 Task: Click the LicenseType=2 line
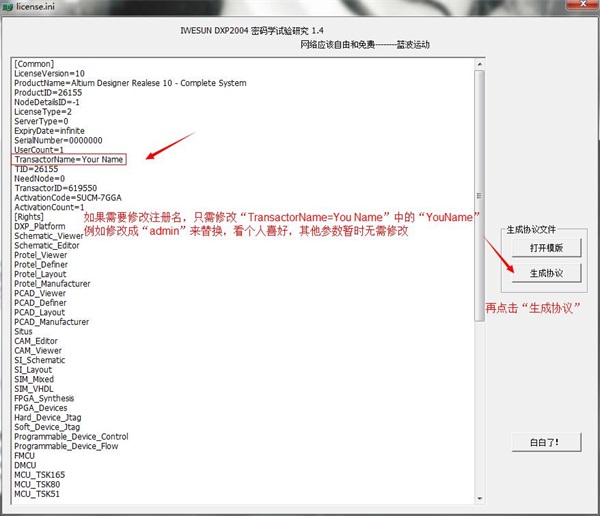click(x=43, y=112)
